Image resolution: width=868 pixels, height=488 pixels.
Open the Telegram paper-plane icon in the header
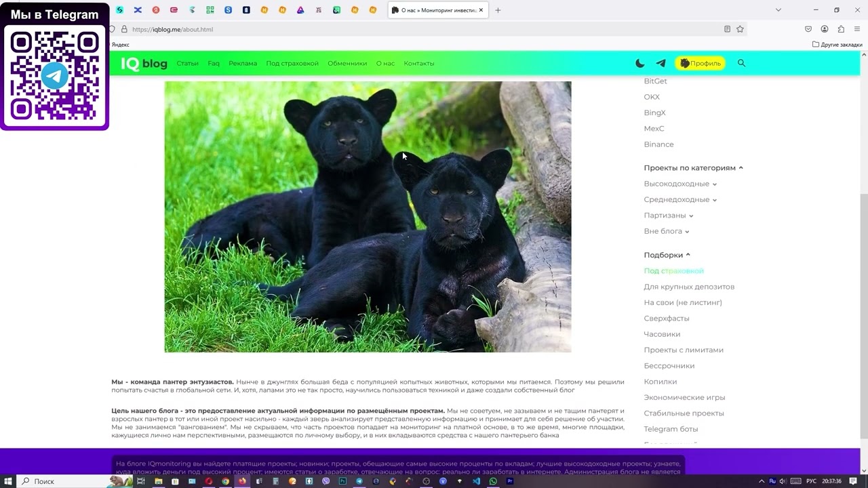(x=660, y=63)
